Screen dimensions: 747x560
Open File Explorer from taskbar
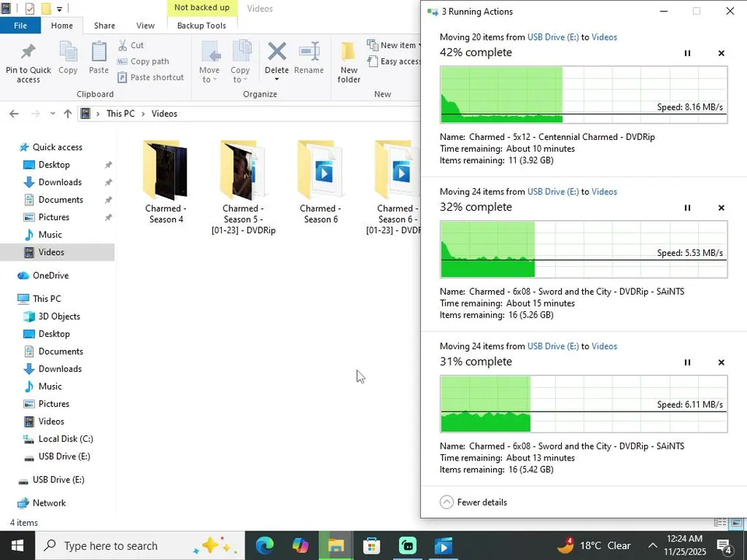tap(336, 546)
